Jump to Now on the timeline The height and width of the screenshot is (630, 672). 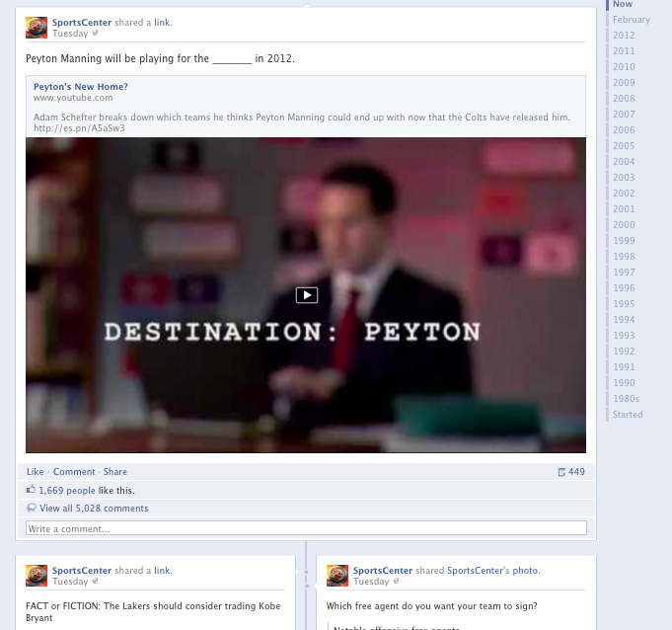[623, 4]
